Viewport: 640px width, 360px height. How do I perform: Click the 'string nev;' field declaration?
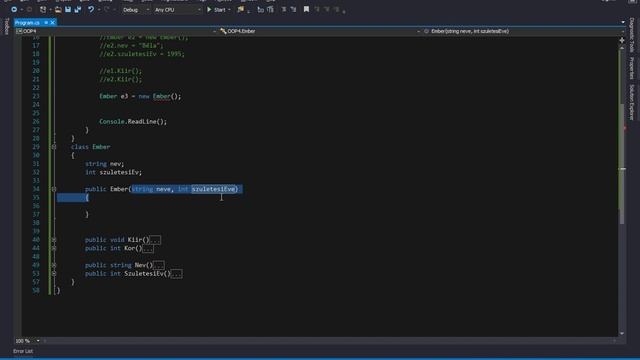coord(104,164)
